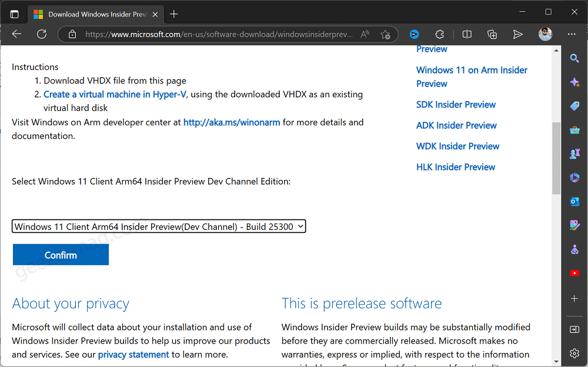Screen dimensions: 588x367
Task: Open sidebar Image Creator icon
Action: click(574, 225)
